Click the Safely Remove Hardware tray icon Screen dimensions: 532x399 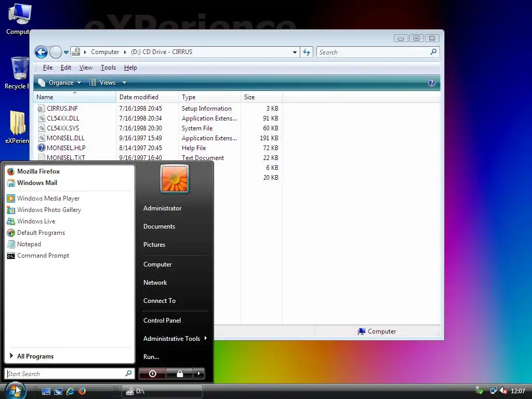[480, 391]
